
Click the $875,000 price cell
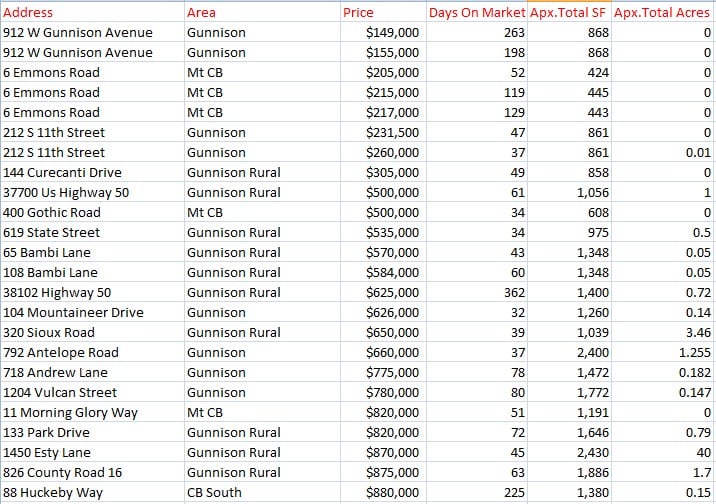383,472
